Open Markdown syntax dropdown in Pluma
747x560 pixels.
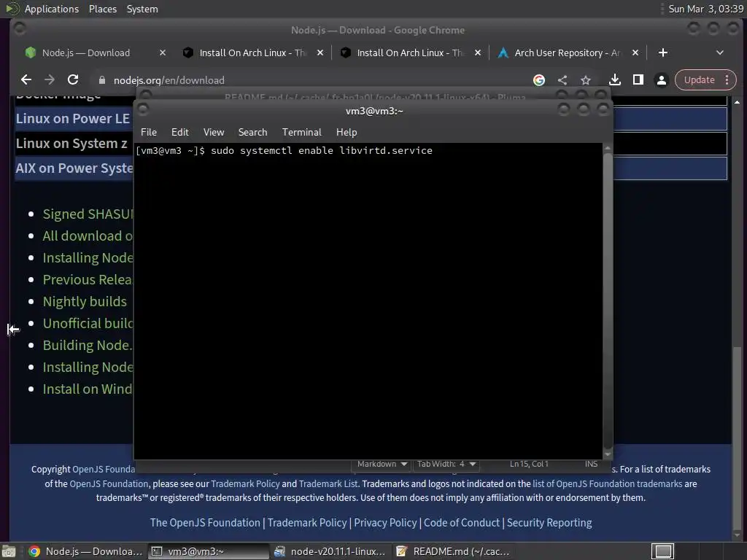(x=382, y=464)
